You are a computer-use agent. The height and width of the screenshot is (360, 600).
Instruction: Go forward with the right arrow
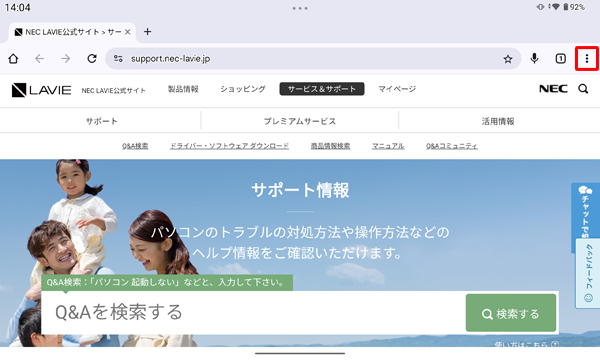(66, 59)
